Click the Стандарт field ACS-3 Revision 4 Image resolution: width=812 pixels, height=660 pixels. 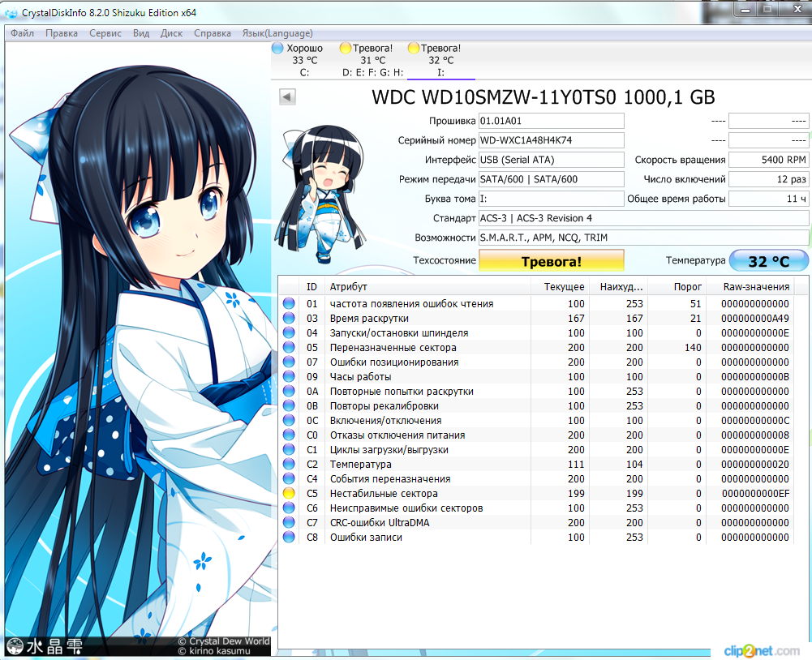pos(643,218)
